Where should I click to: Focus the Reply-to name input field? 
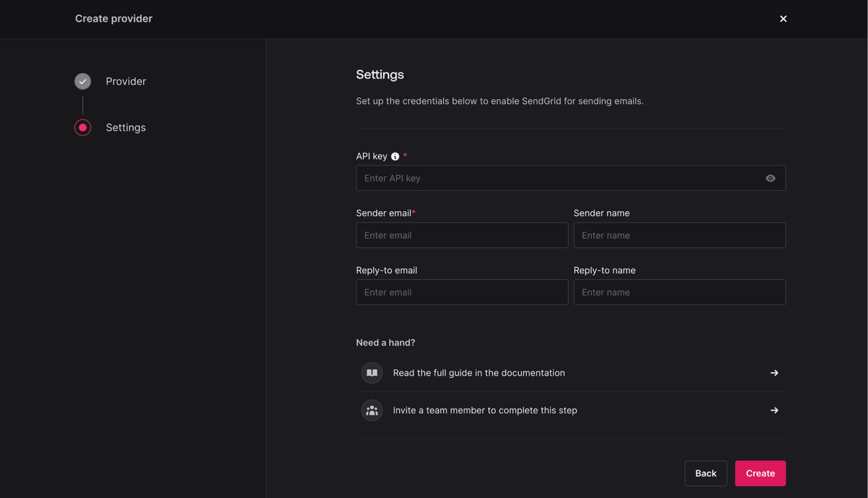679,292
